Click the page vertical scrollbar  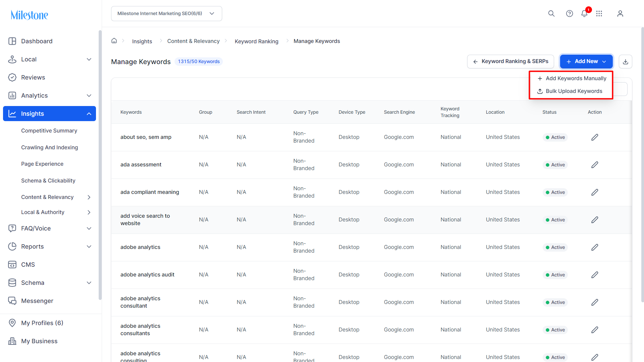642,164
